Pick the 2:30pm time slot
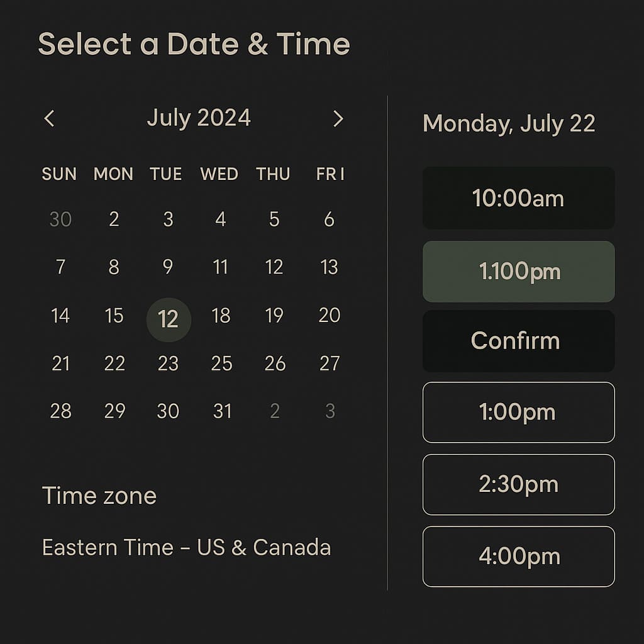Screen dimensions: 644x644 (518, 484)
